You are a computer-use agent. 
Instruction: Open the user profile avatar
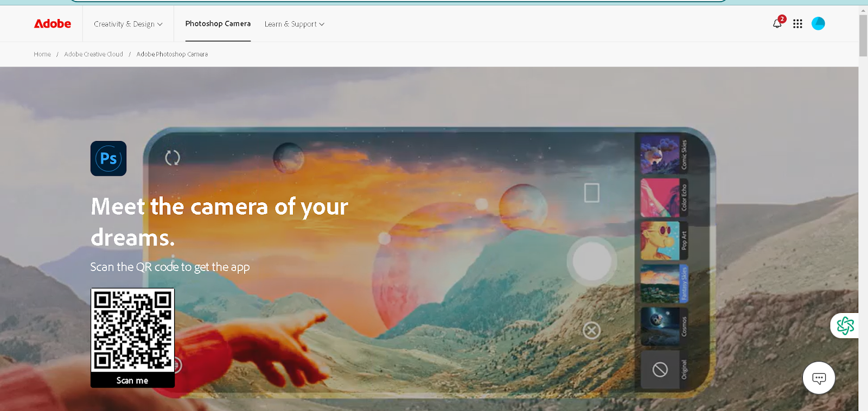tap(818, 23)
